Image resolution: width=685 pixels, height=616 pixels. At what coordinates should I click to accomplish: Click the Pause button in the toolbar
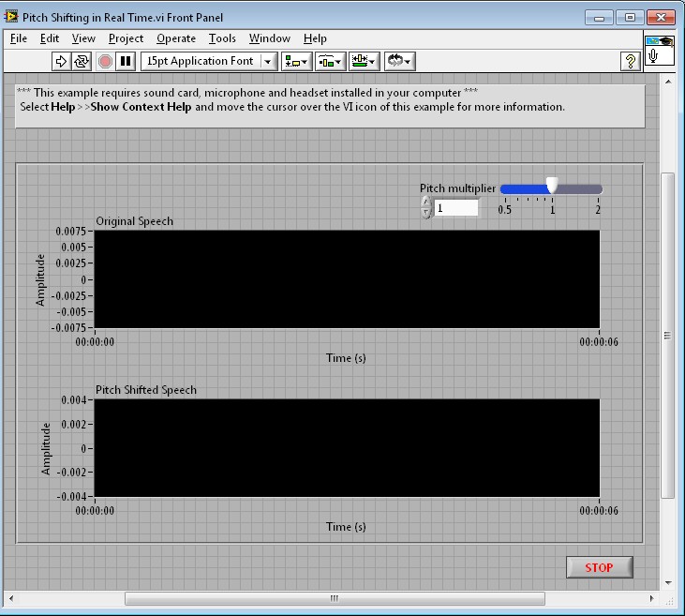point(127,61)
